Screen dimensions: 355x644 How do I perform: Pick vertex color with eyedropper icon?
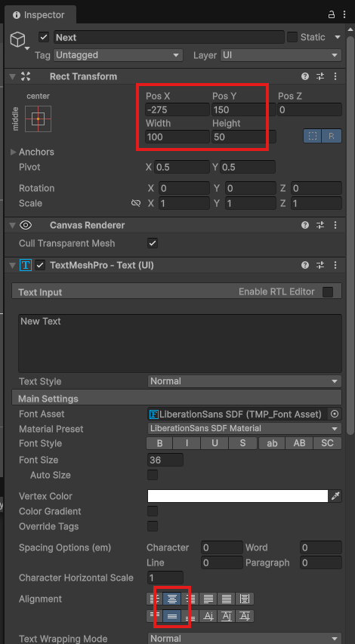click(x=335, y=496)
